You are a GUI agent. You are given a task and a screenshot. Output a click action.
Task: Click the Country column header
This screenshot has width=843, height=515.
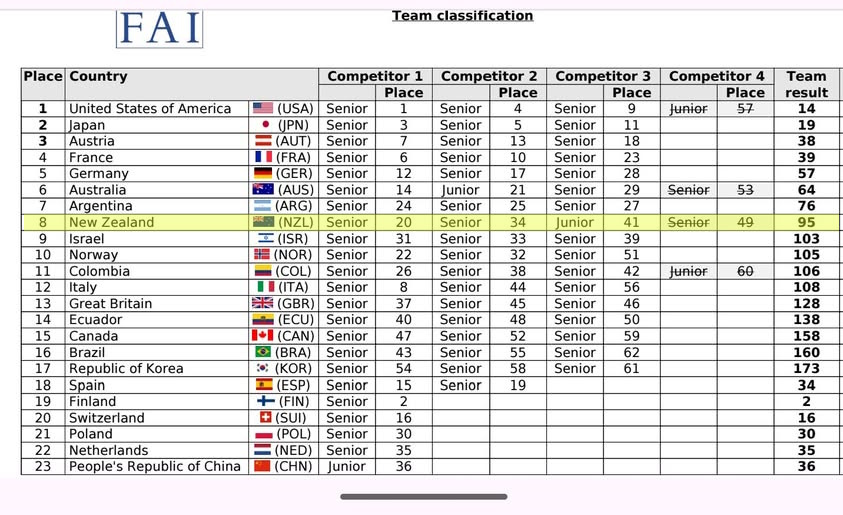98,76
